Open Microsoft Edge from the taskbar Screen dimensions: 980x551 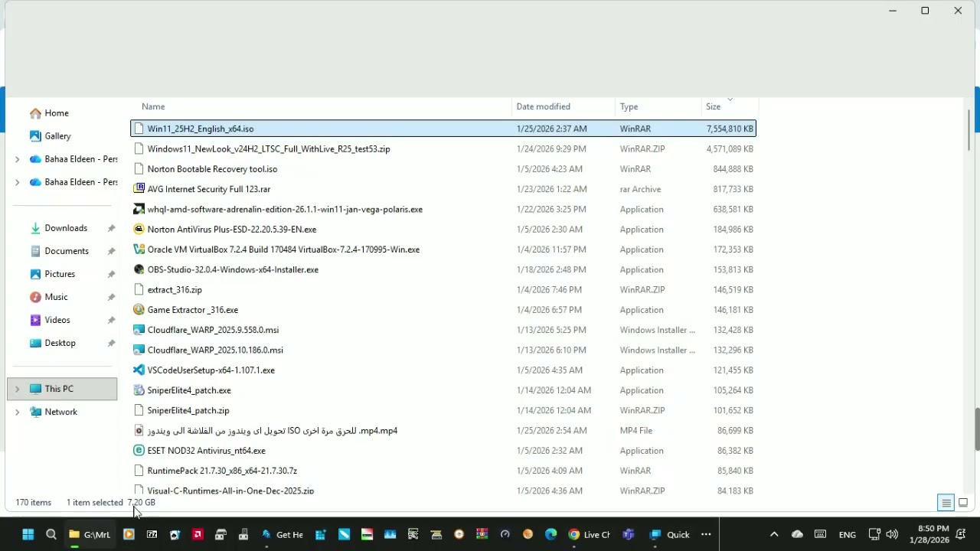click(551, 535)
